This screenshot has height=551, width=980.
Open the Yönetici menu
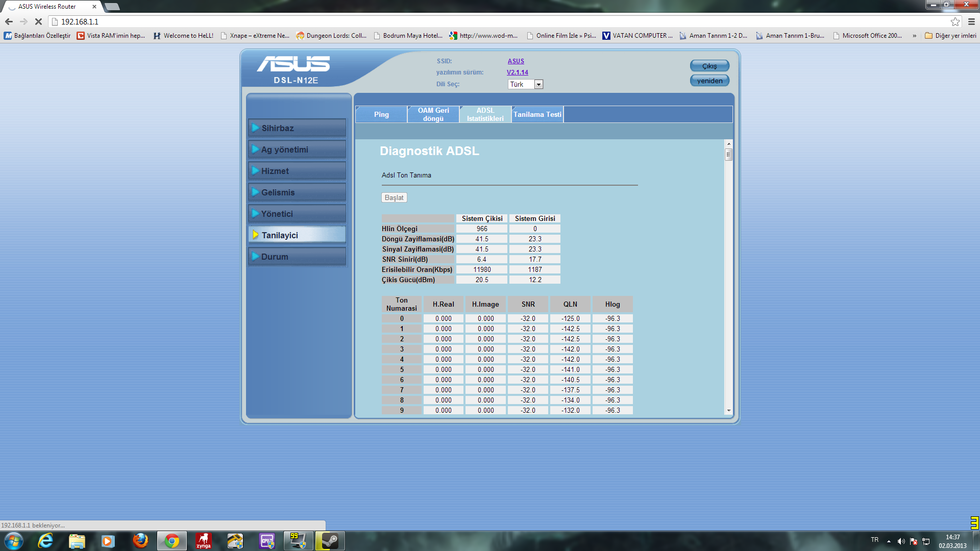click(x=297, y=214)
